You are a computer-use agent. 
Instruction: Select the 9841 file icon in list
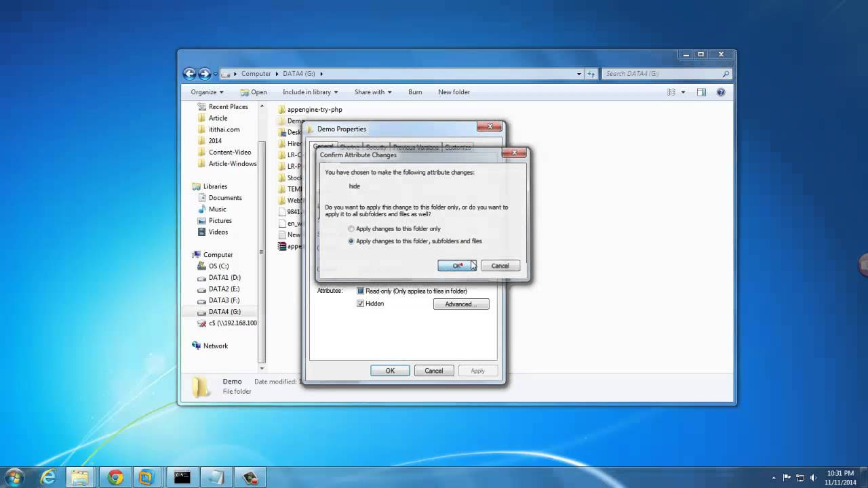[x=281, y=212]
